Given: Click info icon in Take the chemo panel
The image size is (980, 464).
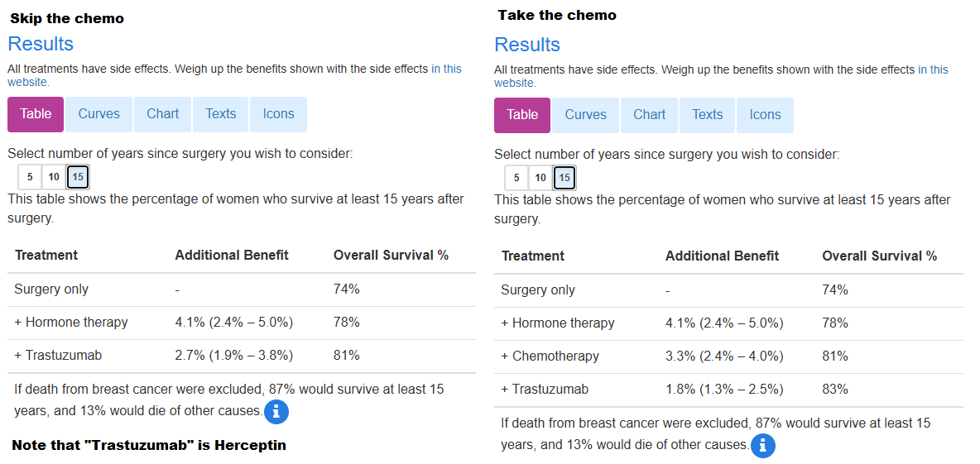Looking at the screenshot, I should coord(763,445).
